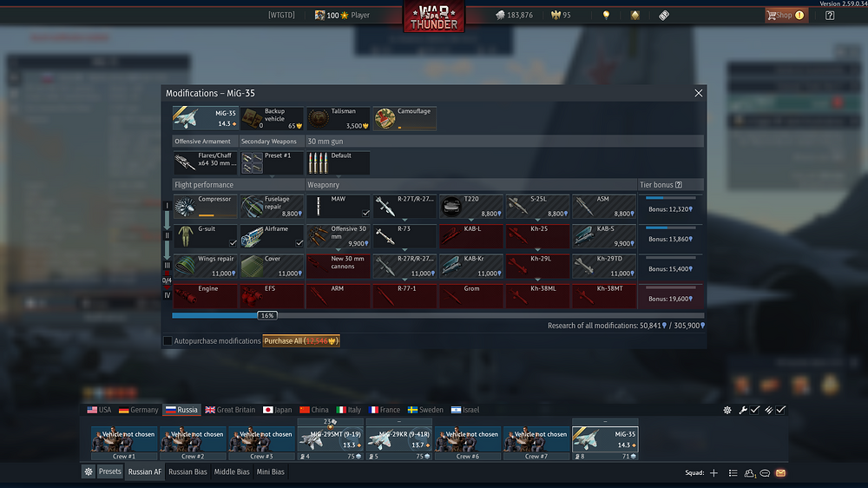Expand the R-27T/R-27 modification arrow

[404, 220]
